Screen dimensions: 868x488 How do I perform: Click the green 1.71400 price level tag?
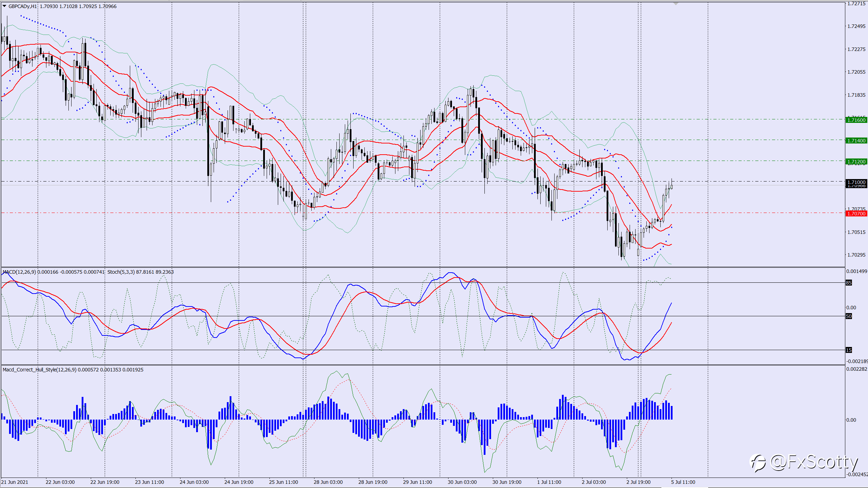tap(856, 141)
